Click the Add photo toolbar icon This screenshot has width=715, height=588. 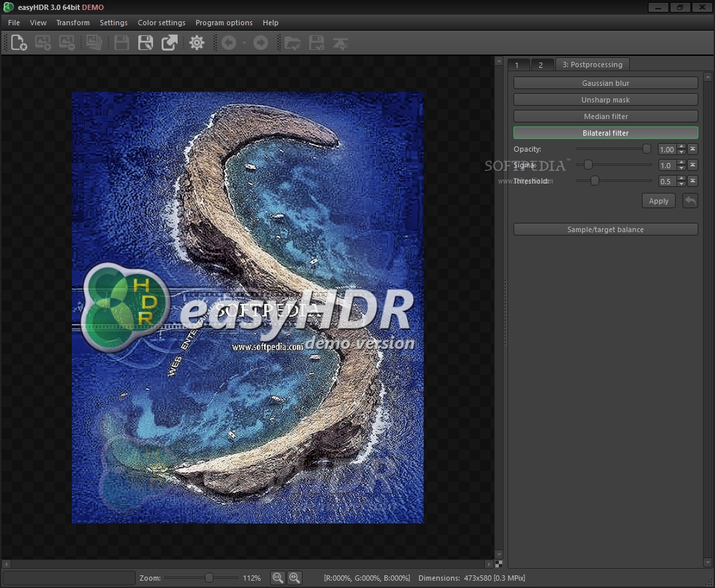43,43
